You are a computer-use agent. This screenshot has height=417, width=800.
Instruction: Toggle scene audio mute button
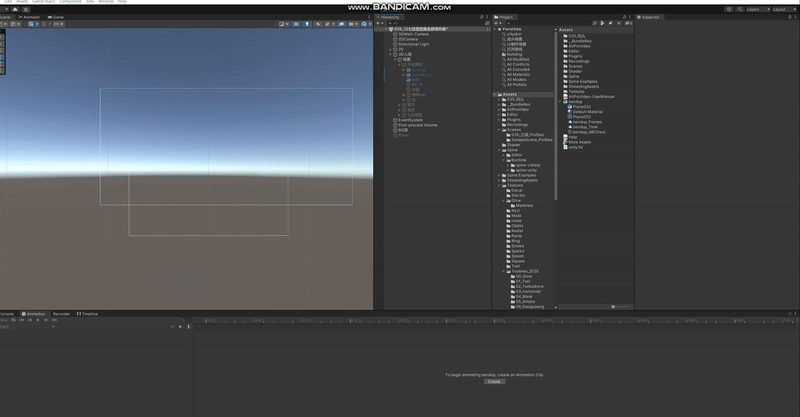[318, 24]
